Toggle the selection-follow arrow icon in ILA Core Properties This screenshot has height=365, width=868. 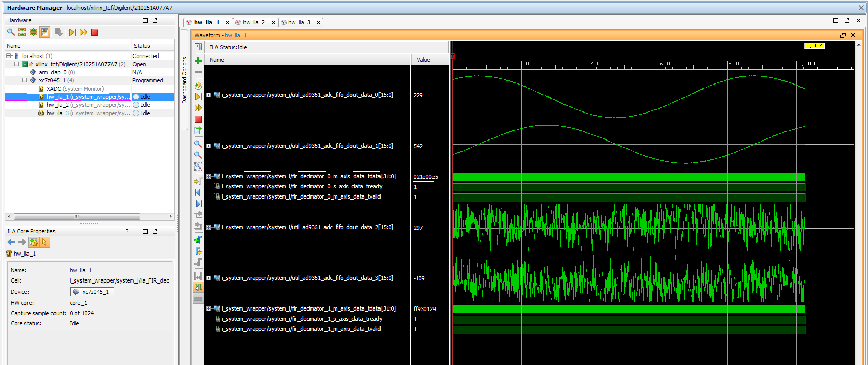44,242
